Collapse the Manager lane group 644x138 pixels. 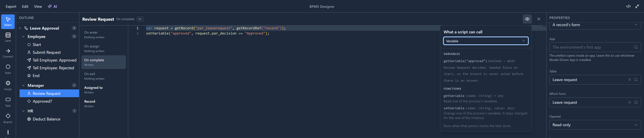coord(23,86)
